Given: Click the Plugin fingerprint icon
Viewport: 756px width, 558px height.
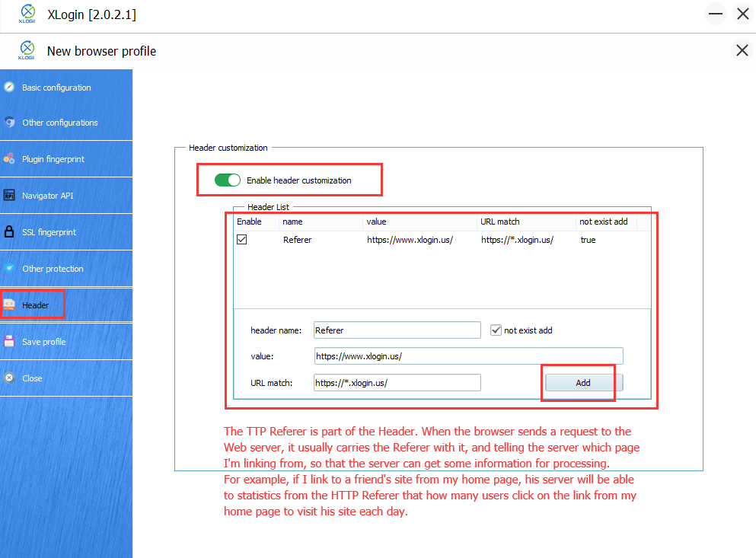Looking at the screenshot, I should click(9, 158).
